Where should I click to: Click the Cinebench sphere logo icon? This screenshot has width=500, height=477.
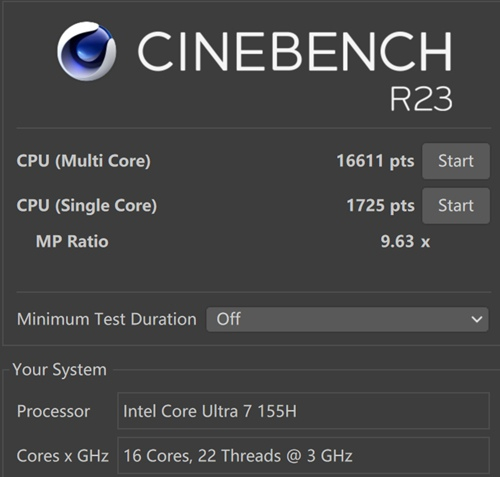pyautogui.click(x=87, y=51)
